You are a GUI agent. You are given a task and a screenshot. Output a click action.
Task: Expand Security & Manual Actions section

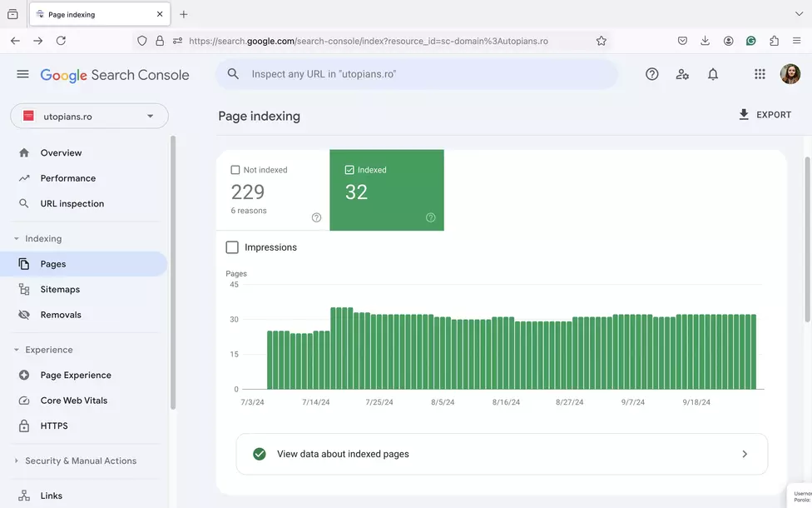pos(16,461)
